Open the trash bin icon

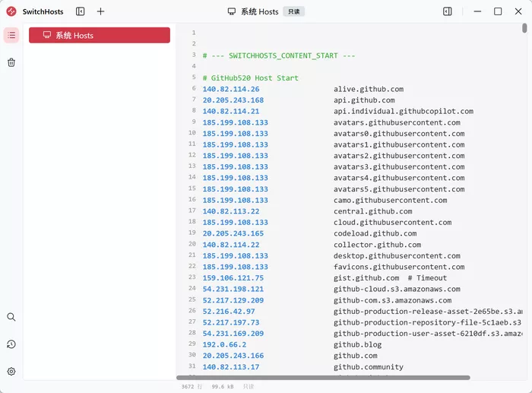click(x=11, y=62)
